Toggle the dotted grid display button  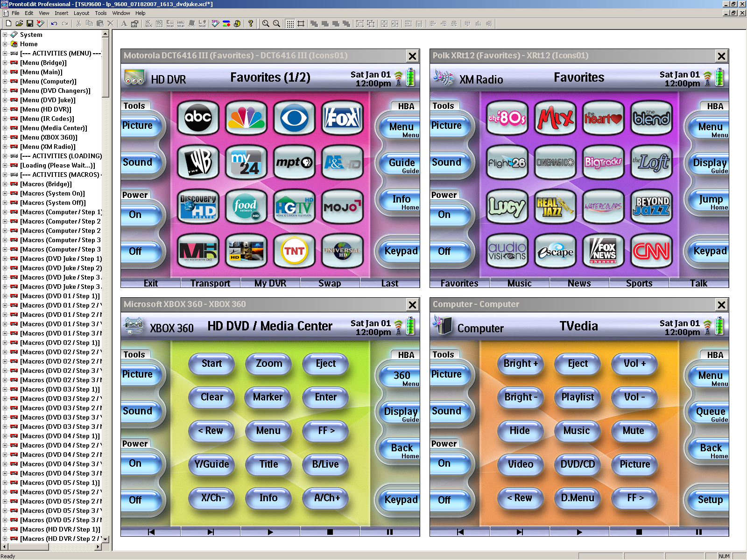[290, 23]
